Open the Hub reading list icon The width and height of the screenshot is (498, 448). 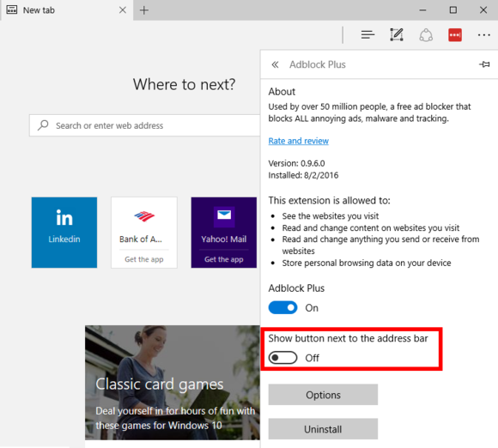pos(367,34)
